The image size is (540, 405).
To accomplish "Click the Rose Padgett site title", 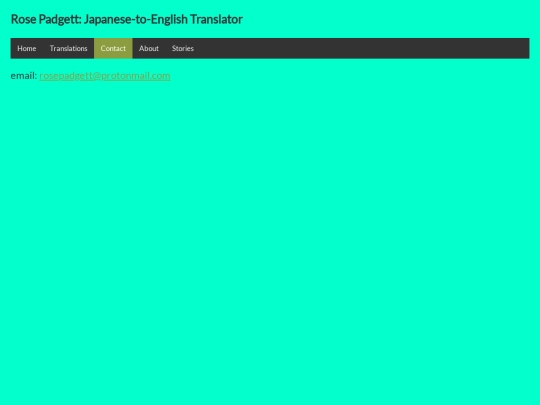I will pyautogui.click(x=127, y=19).
